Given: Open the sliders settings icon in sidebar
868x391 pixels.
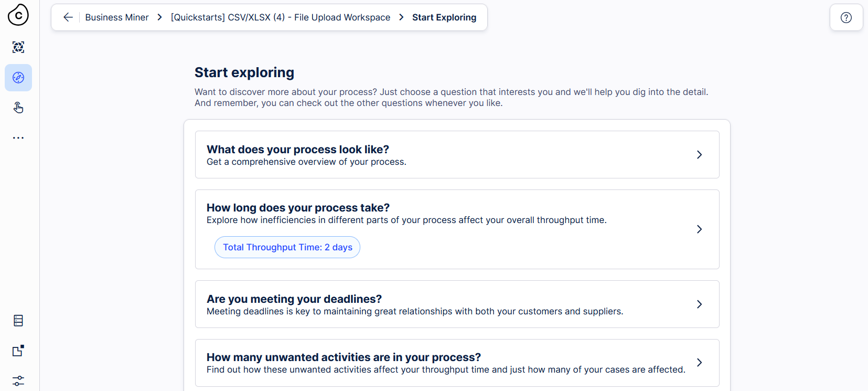Looking at the screenshot, I should pos(18,381).
